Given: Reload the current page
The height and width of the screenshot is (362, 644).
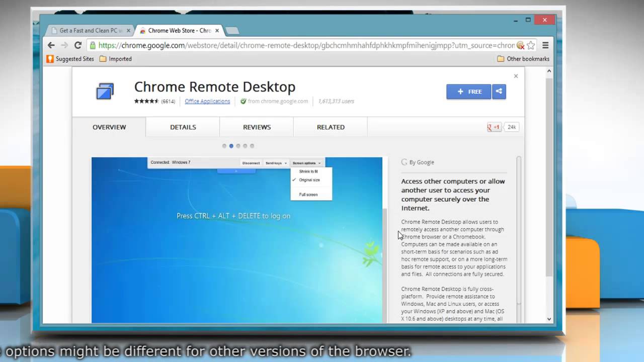Looking at the screenshot, I should [x=78, y=45].
